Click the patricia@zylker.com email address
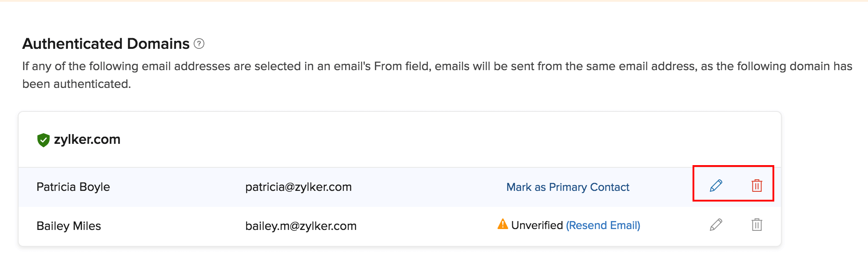The image size is (868, 269). (298, 187)
